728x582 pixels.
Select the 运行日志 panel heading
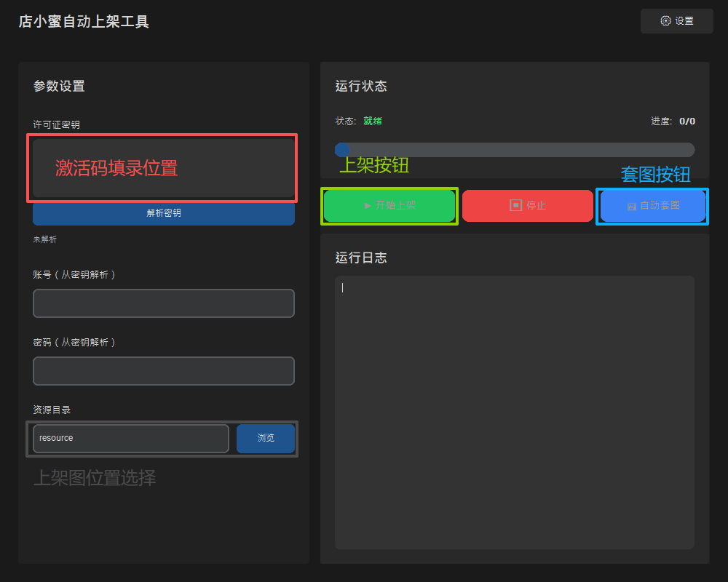[361, 258]
